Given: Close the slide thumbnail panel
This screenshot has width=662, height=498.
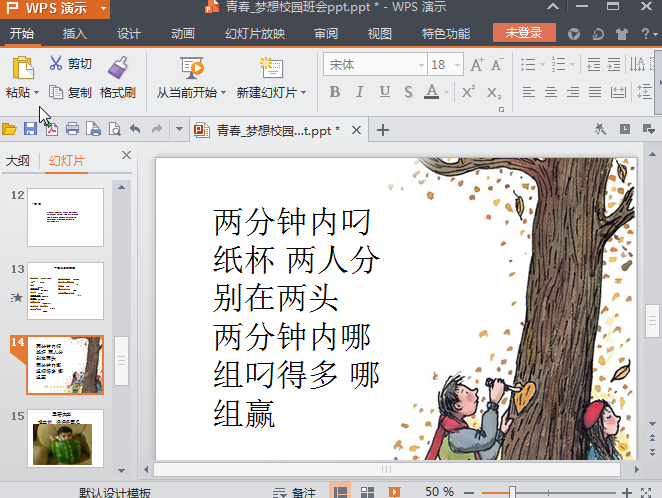Looking at the screenshot, I should pyautogui.click(x=126, y=155).
